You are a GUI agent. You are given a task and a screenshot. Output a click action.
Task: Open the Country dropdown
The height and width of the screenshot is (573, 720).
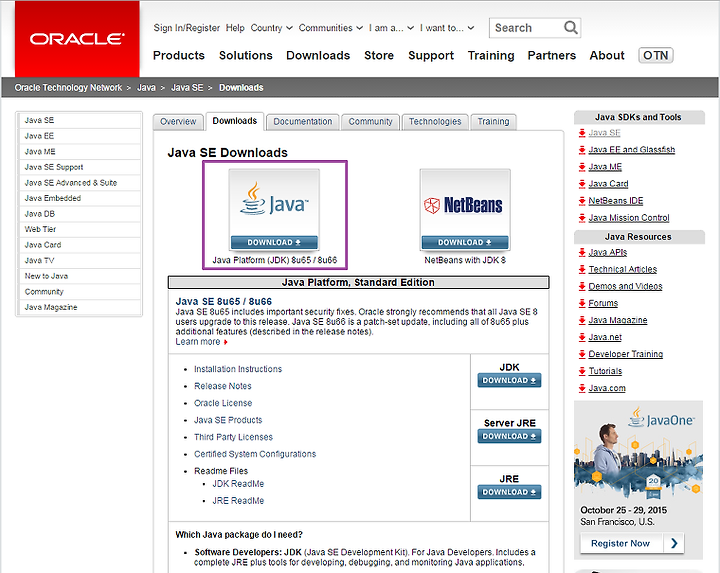click(x=271, y=28)
